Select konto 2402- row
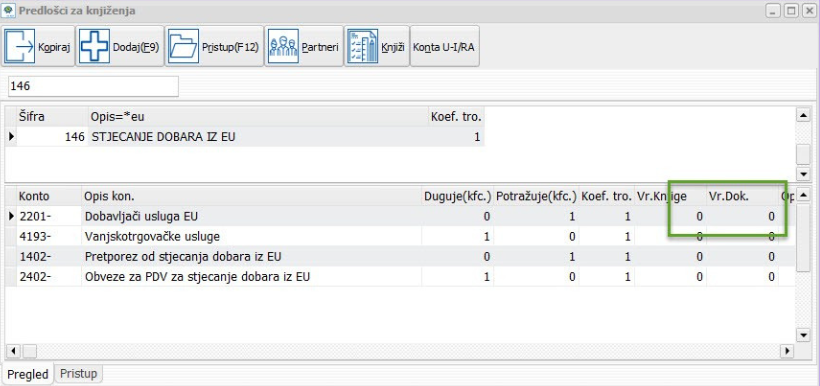The height and width of the screenshot is (386, 820). click(400, 276)
